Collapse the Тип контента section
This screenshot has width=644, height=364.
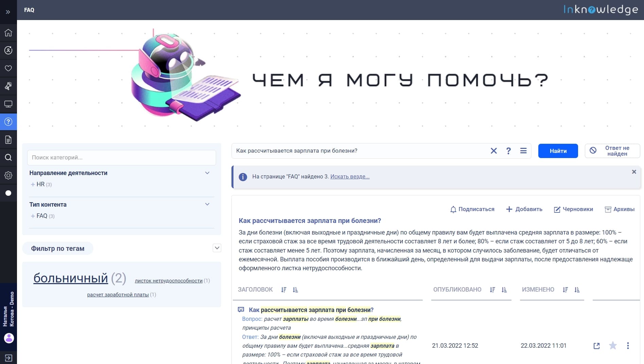point(207,204)
